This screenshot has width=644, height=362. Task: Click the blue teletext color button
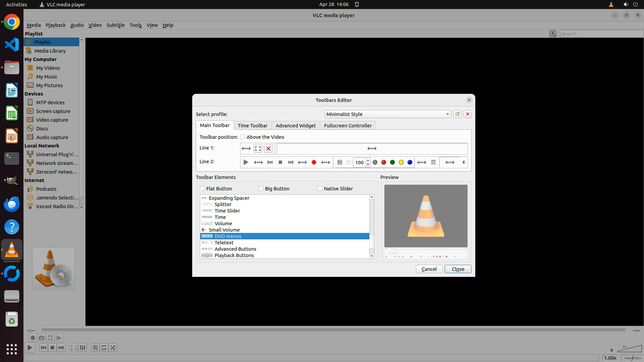pos(410,162)
